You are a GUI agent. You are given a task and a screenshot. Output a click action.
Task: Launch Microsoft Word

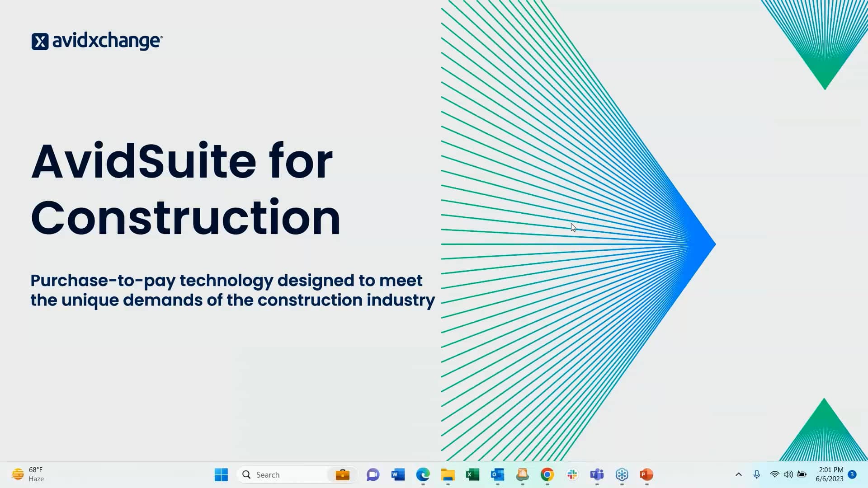point(397,474)
